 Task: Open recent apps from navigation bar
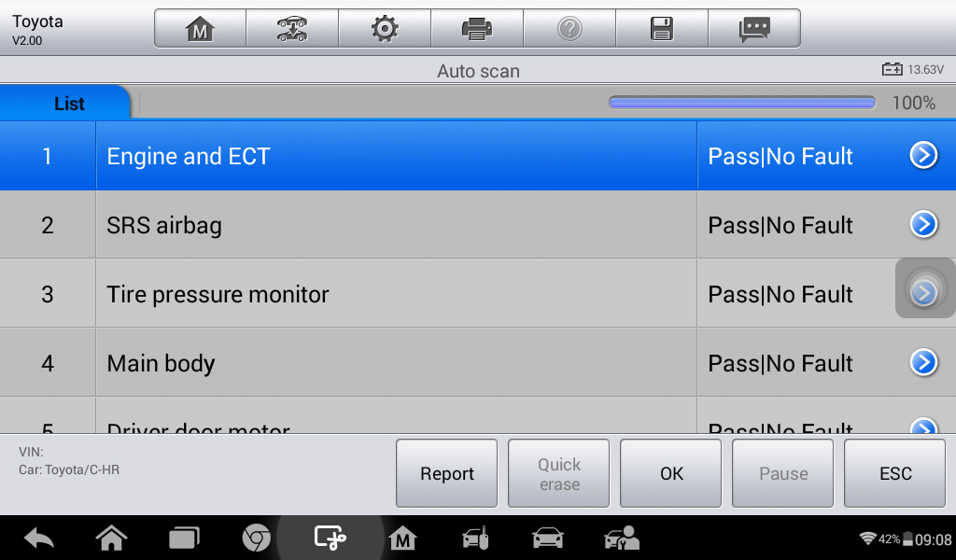184,538
